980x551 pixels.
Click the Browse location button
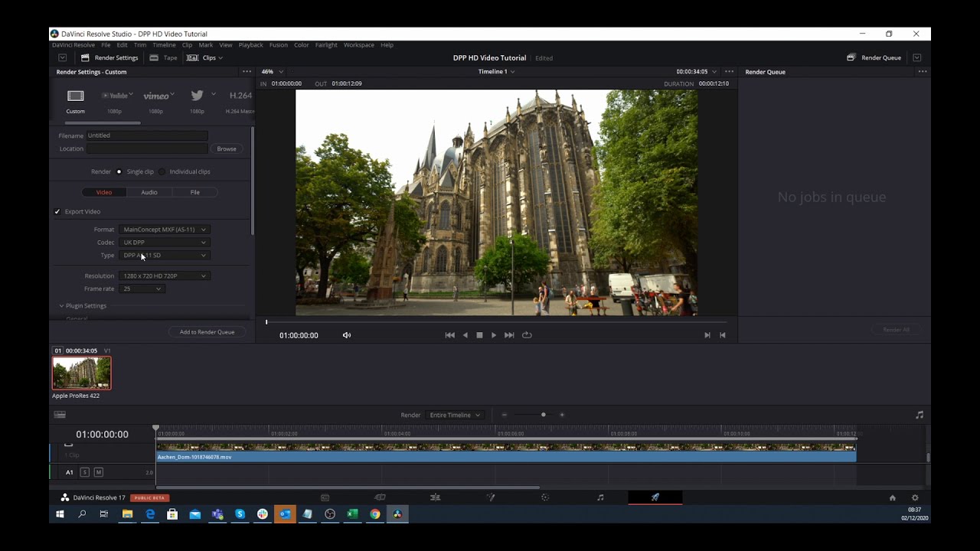pyautogui.click(x=227, y=148)
